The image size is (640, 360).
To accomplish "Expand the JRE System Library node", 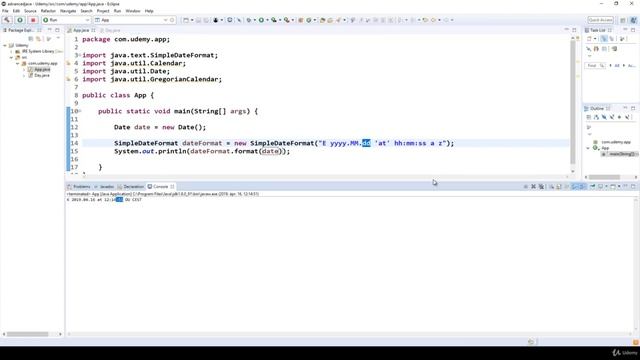I will click(x=11, y=51).
